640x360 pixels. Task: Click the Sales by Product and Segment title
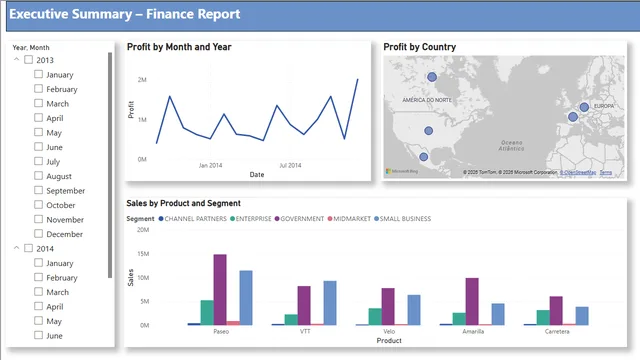tap(183, 203)
